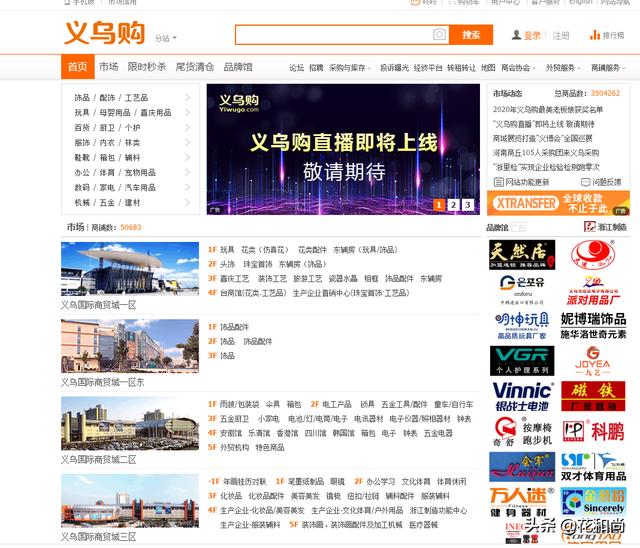The height and width of the screenshot is (548, 640).
Task: Expand the 办公 / 体育 / 宠物用品 category arrow
Action: click(x=188, y=172)
